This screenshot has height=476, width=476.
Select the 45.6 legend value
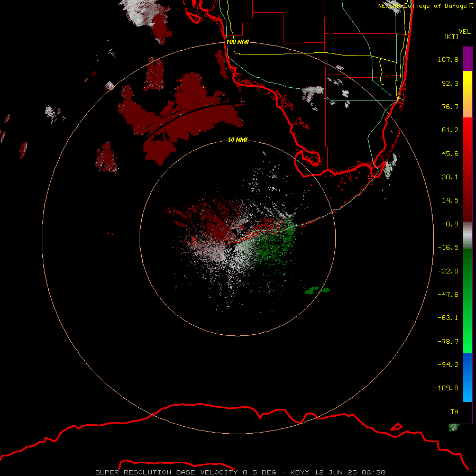(x=450, y=153)
